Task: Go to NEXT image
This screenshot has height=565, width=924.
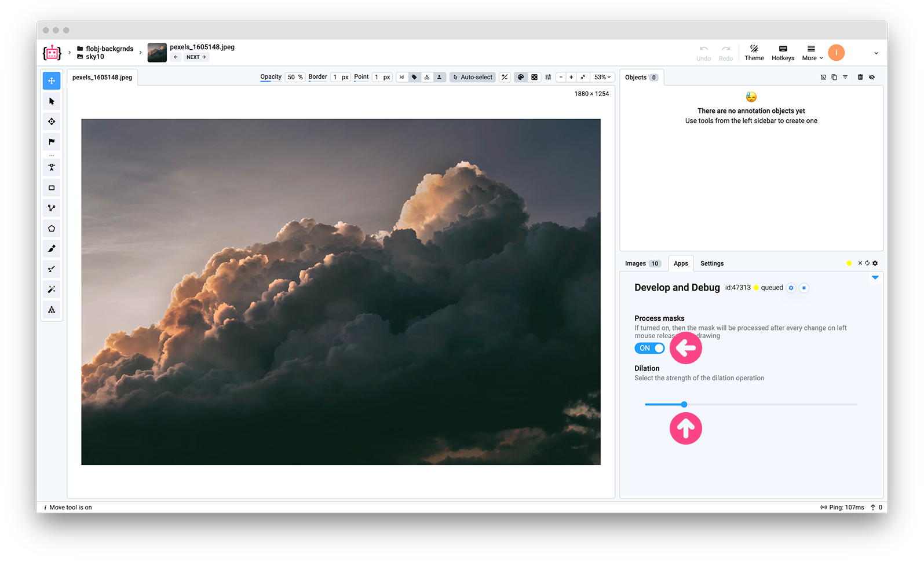Action: (196, 57)
